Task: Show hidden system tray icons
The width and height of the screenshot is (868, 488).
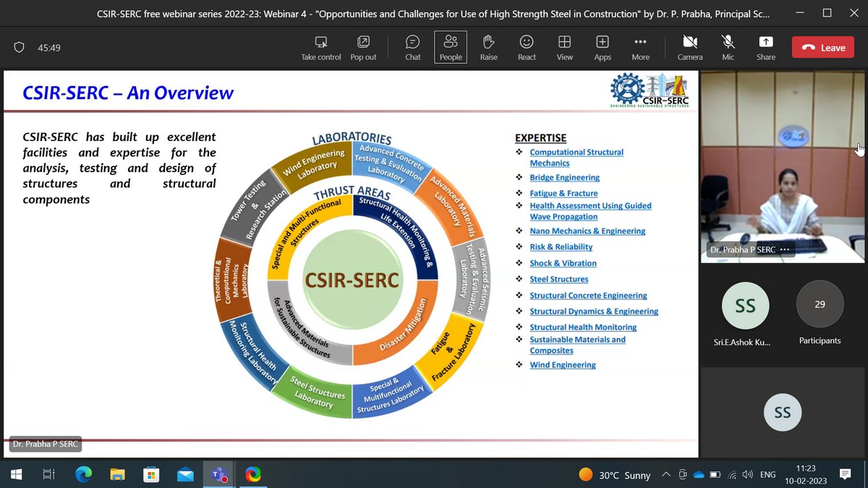Action: [665, 475]
